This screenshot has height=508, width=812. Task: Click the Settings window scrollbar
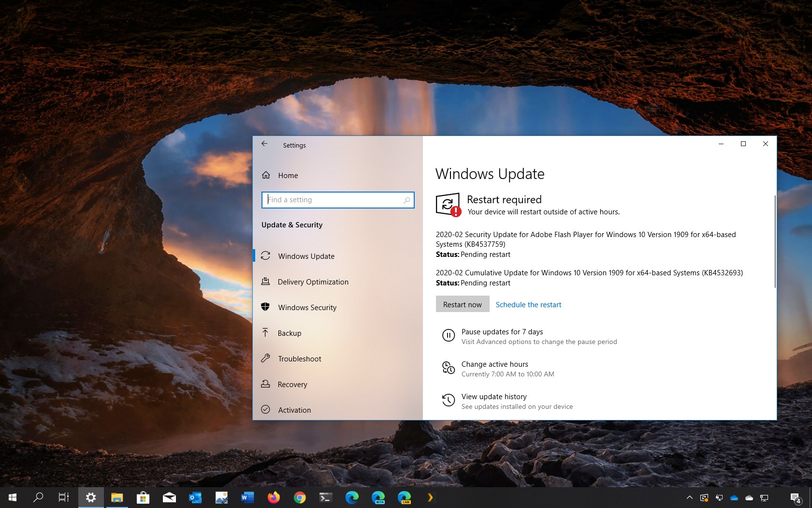click(x=775, y=242)
